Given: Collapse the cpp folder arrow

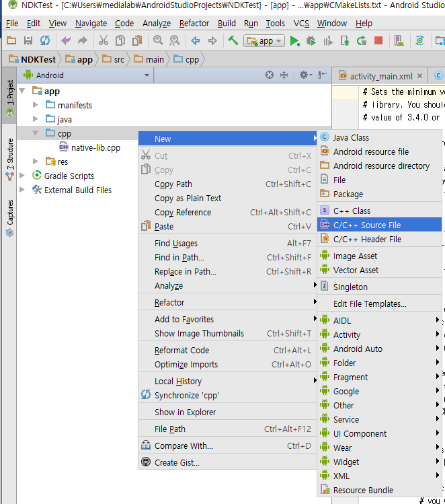Looking at the screenshot, I should coord(36,133).
